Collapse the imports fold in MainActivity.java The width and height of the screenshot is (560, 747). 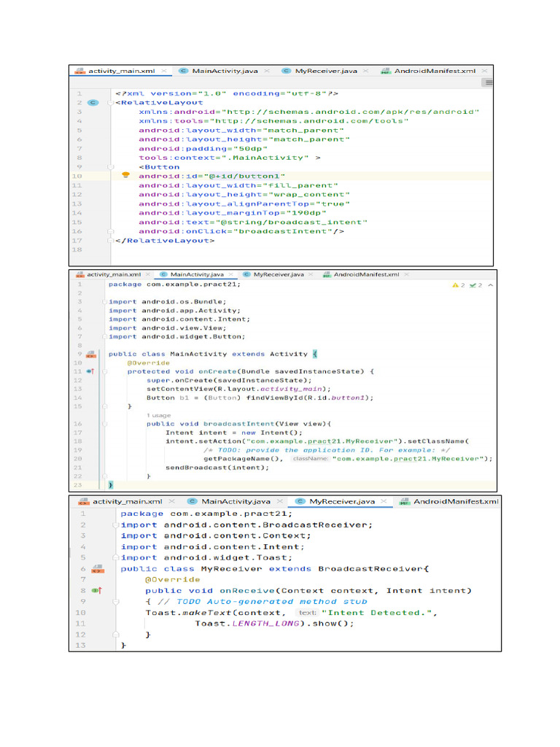coord(104,302)
